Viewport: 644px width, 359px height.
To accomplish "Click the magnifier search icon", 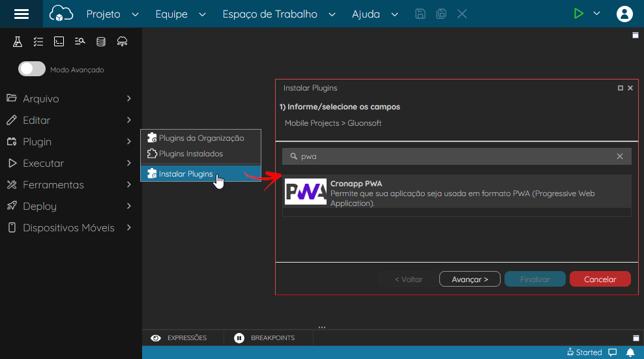I will (294, 156).
